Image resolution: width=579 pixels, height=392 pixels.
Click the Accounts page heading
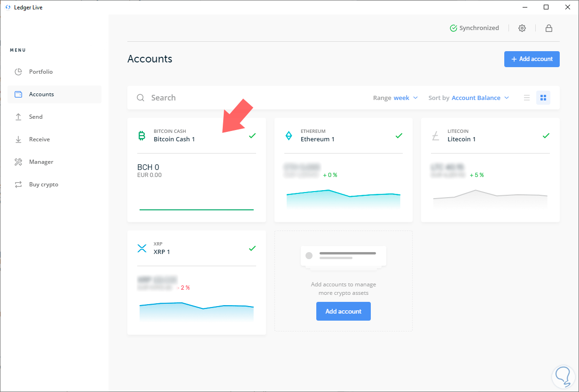coord(150,59)
